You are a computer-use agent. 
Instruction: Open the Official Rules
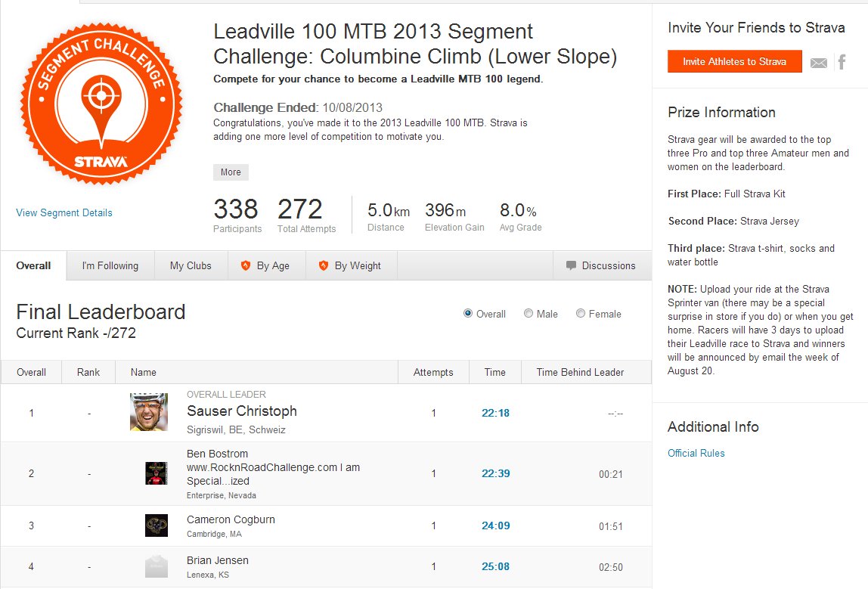696,453
